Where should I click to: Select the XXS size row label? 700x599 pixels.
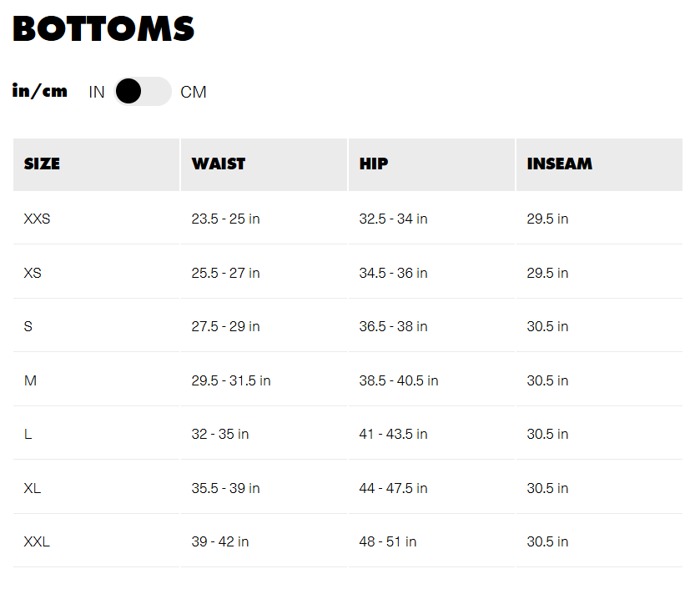click(37, 219)
